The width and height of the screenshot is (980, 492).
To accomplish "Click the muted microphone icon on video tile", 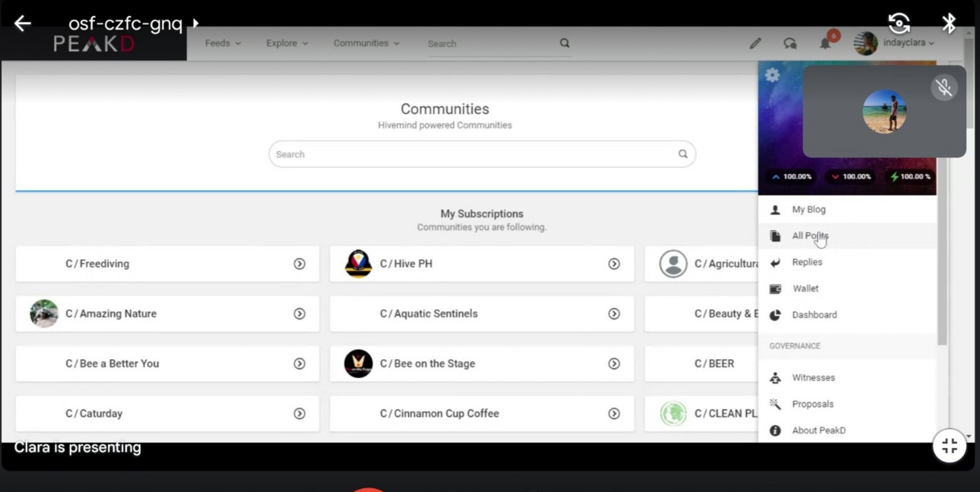I will tap(943, 87).
